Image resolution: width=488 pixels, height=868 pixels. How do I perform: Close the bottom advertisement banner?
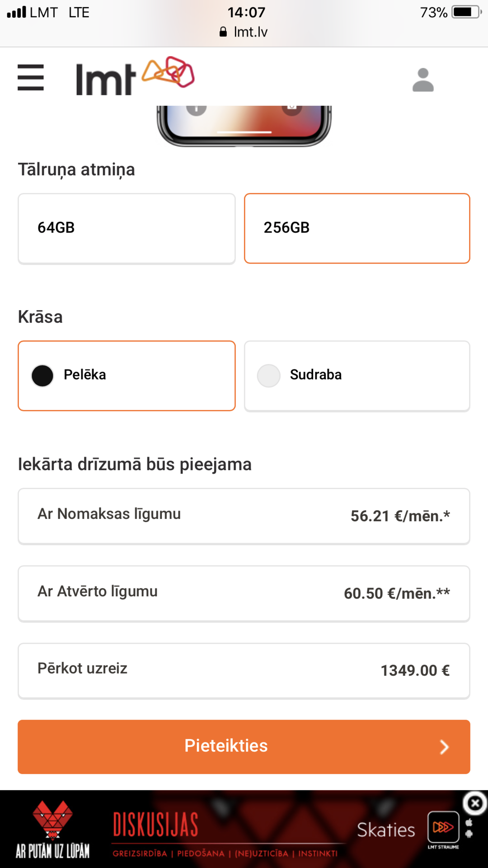pos(475,803)
